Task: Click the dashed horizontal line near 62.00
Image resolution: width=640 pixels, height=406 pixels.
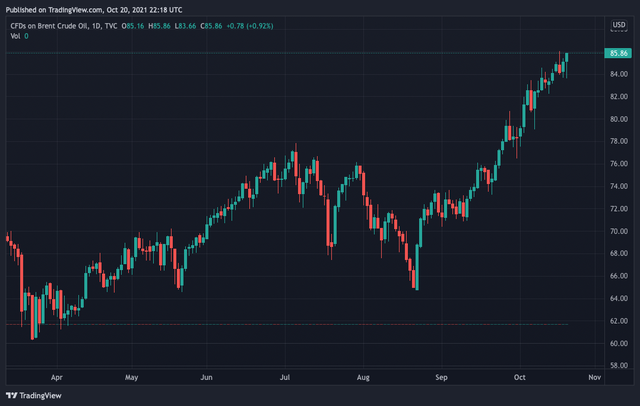Action: [x=287, y=324]
